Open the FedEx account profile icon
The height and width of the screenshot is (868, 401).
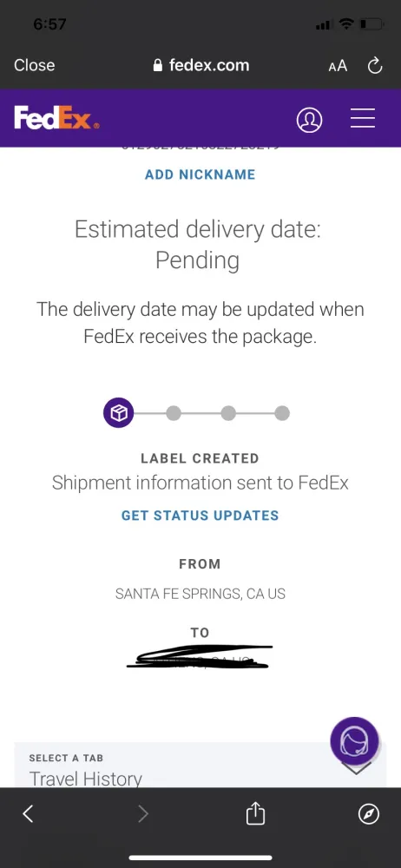309,118
